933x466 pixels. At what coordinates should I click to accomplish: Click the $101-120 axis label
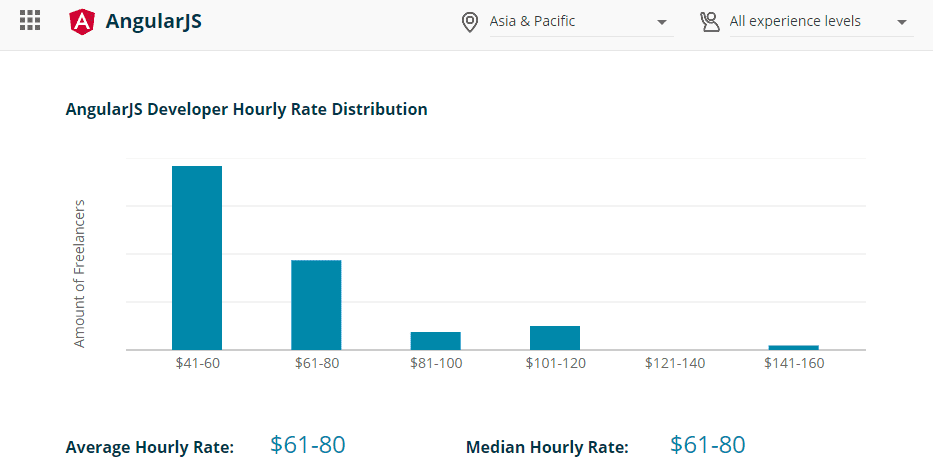[x=556, y=363]
